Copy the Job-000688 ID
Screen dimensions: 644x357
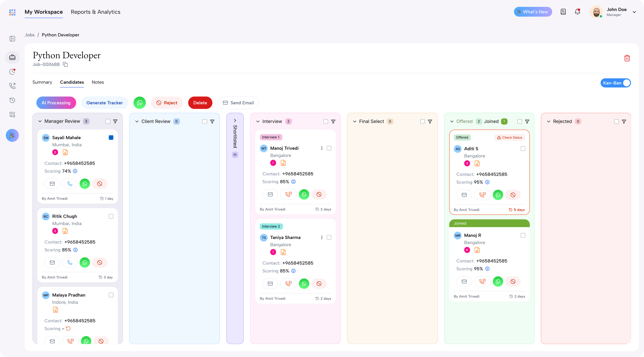(x=65, y=64)
